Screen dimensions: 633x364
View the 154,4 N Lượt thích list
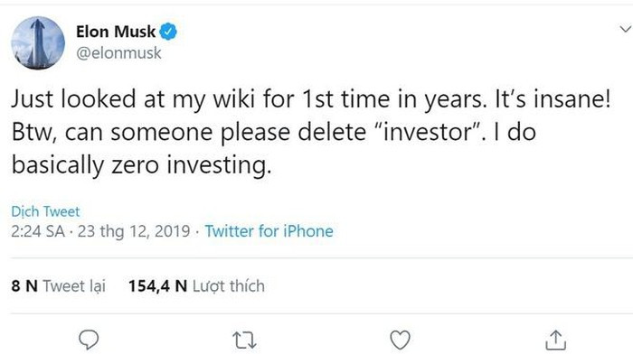tap(196, 286)
